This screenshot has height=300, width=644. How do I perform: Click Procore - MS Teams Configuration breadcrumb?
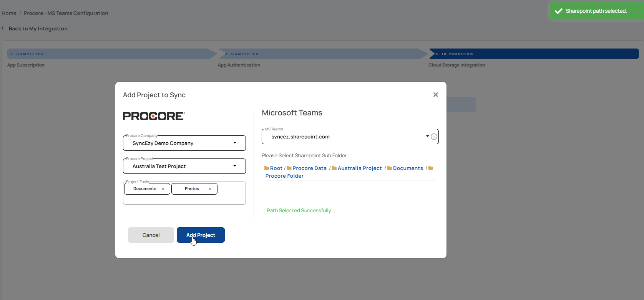[x=66, y=13]
